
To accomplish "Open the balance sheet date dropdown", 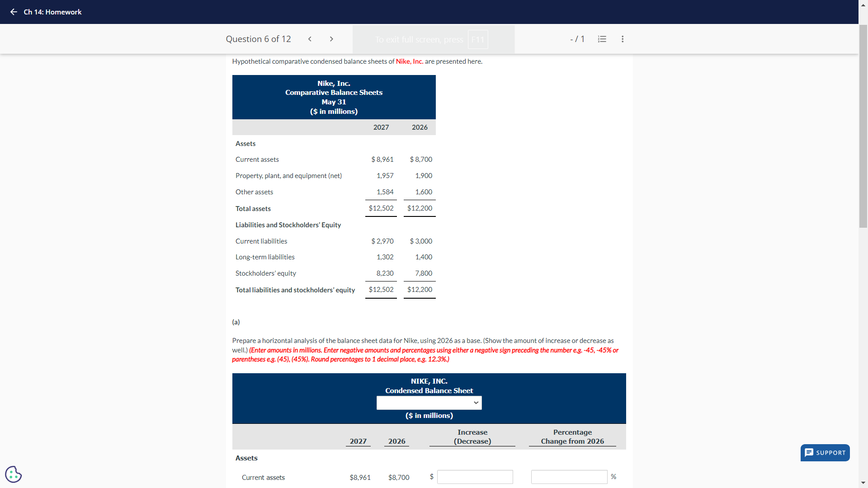I will (x=429, y=403).
